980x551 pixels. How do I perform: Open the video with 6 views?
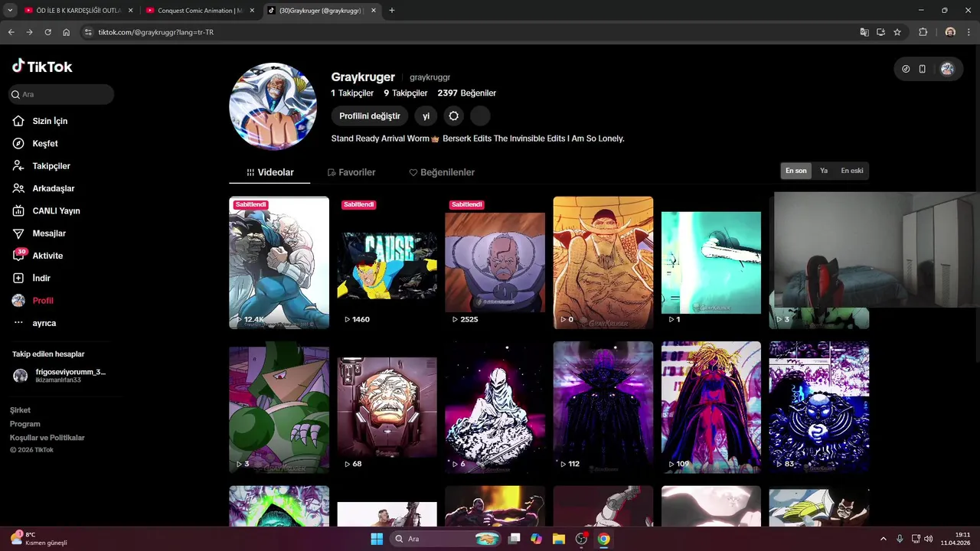495,407
